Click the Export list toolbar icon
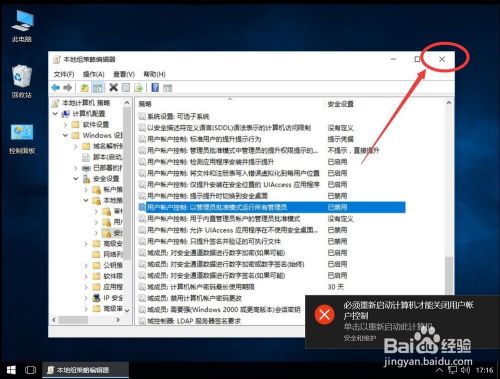Image resolution: width=500 pixels, height=379 pixels. tap(138, 88)
